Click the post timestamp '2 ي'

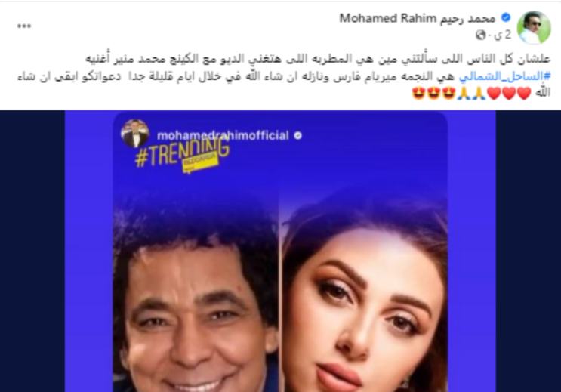[x=504, y=35]
